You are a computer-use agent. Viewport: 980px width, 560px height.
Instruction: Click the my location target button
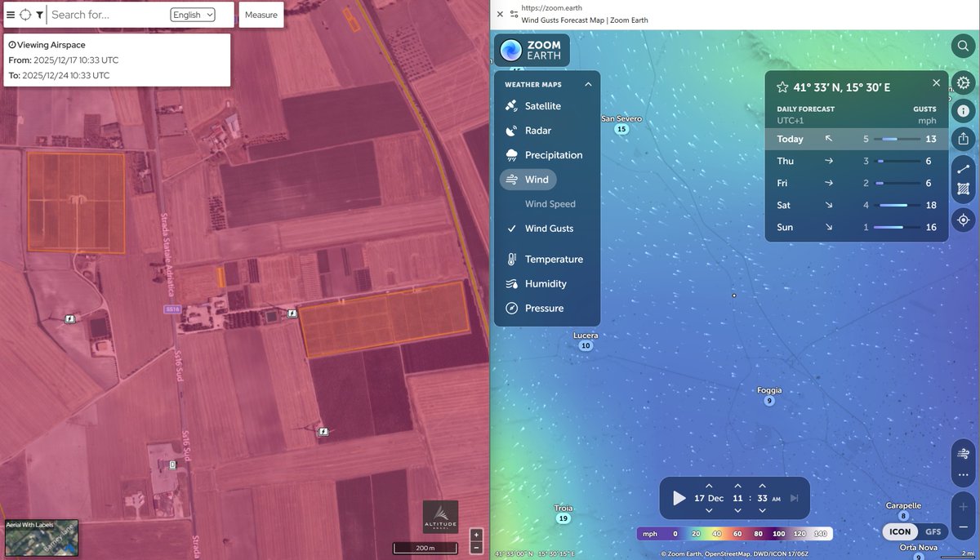click(x=964, y=220)
